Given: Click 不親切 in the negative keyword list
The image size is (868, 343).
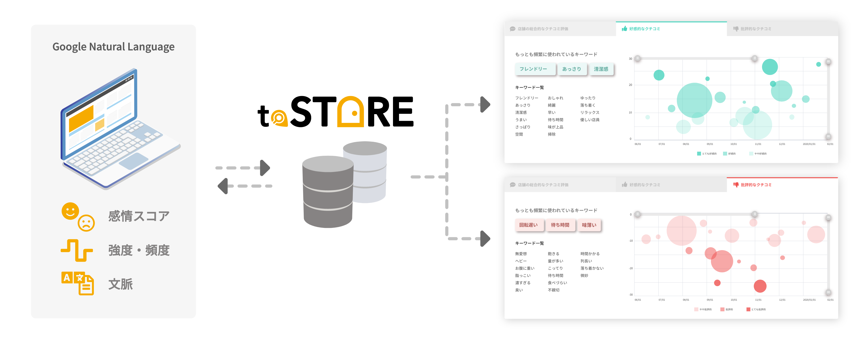Looking at the screenshot, I should (554, 290).
